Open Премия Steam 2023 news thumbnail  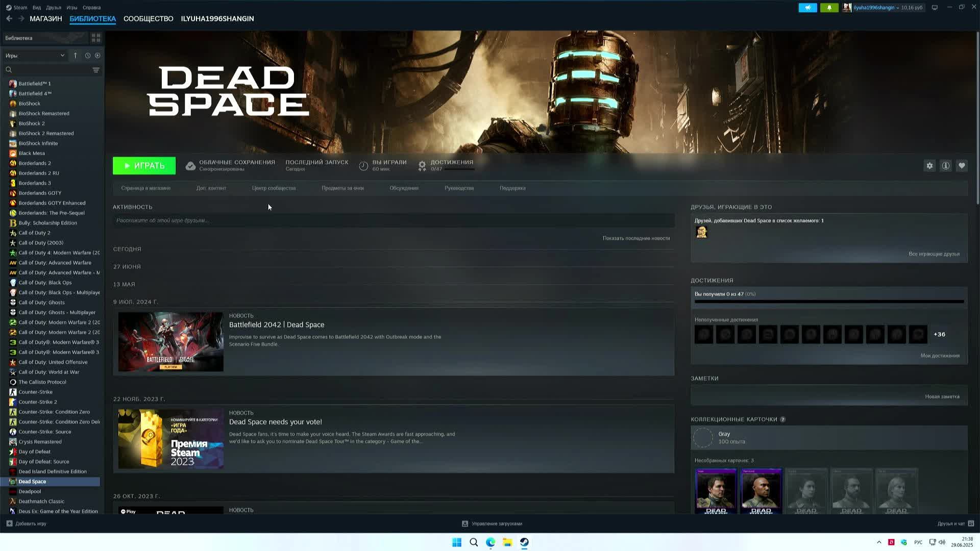171,439
